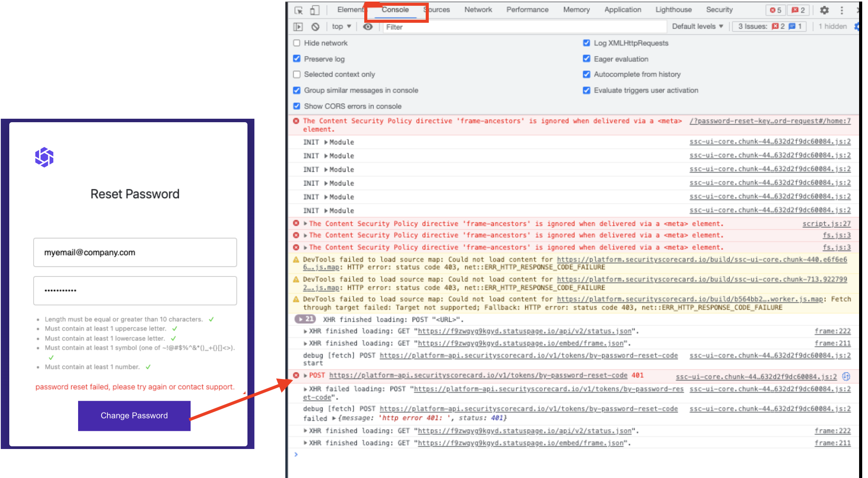868x478 pixels.
Task: Click the password reset failed error message
Action: click(x=135, y=387)
